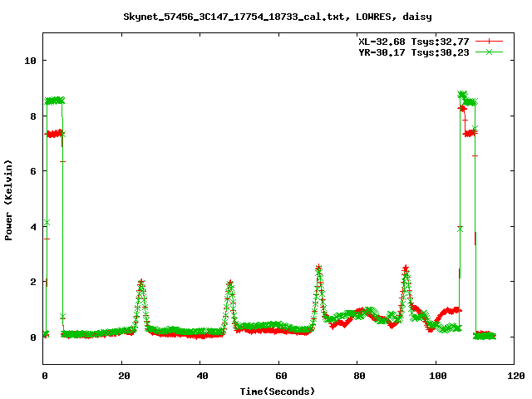Click the x-axis tick label '80'
532x399 pixels.
tap(359, 376)
